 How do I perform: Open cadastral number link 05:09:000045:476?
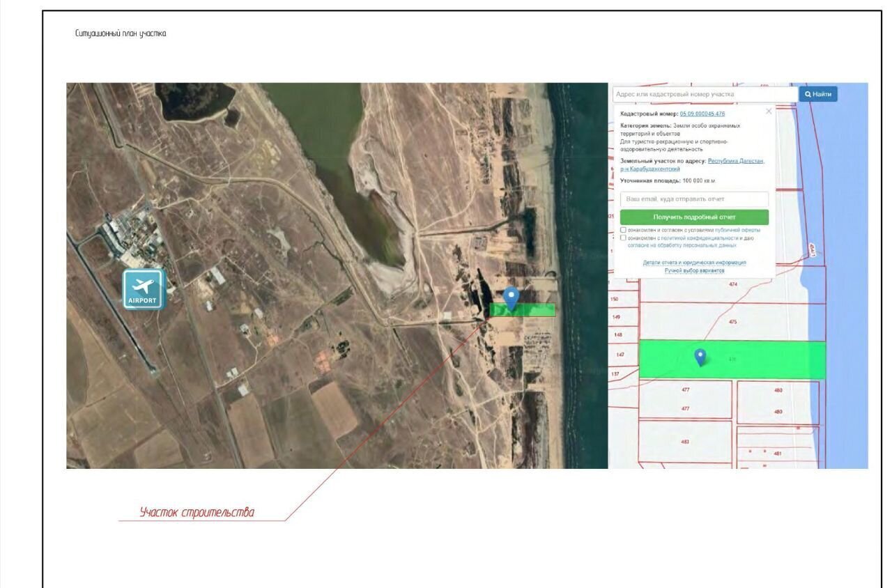coord(702,114)
